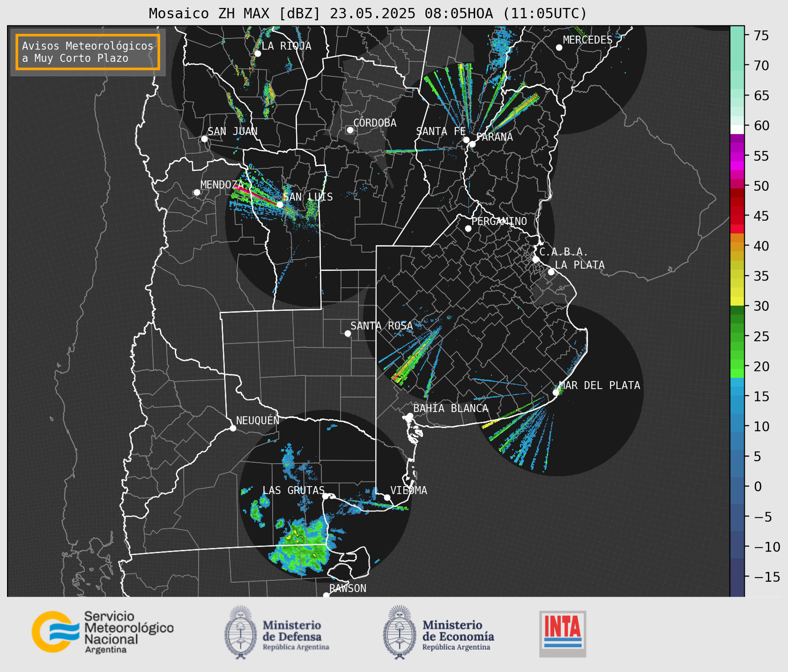
Task: Click the SANTA ROSA city marker dot
Action: click(x=348, y=333)
